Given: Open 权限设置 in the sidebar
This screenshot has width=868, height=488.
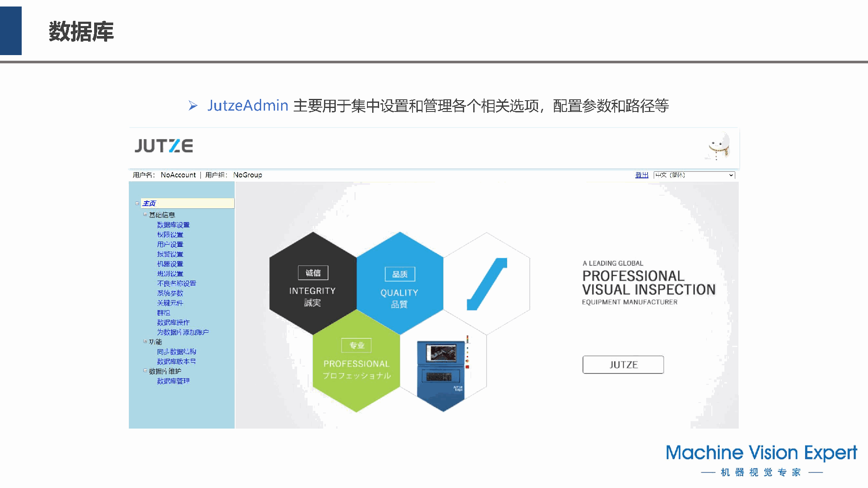Looking at the screenshot, I should tap(170, 235).
